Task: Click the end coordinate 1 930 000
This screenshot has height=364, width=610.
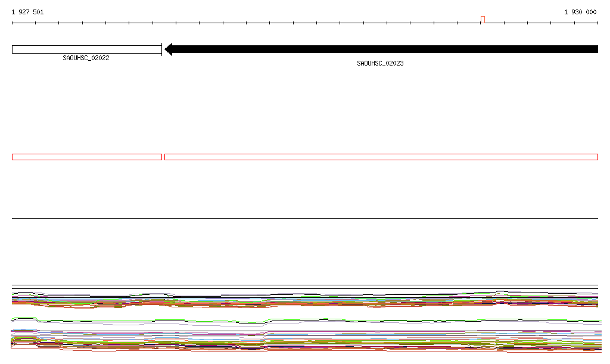Action: [x=580, y=12]
